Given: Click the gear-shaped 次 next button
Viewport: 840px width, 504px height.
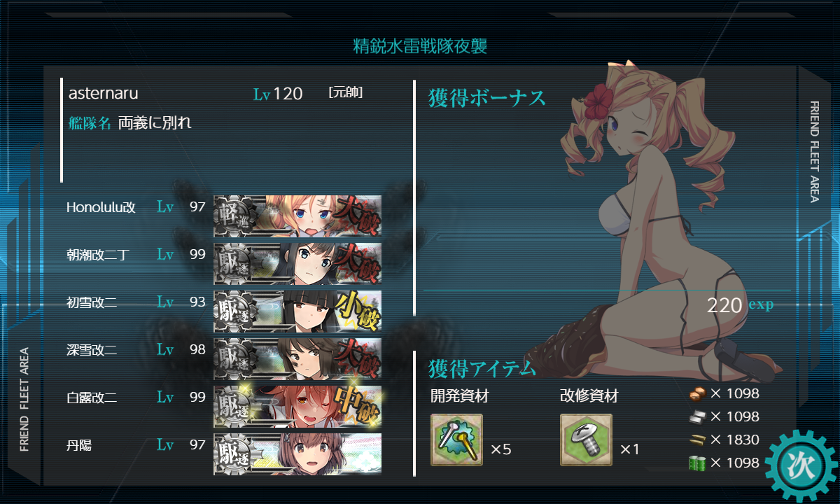Looking at the screenshot, I should pos(800,465).
